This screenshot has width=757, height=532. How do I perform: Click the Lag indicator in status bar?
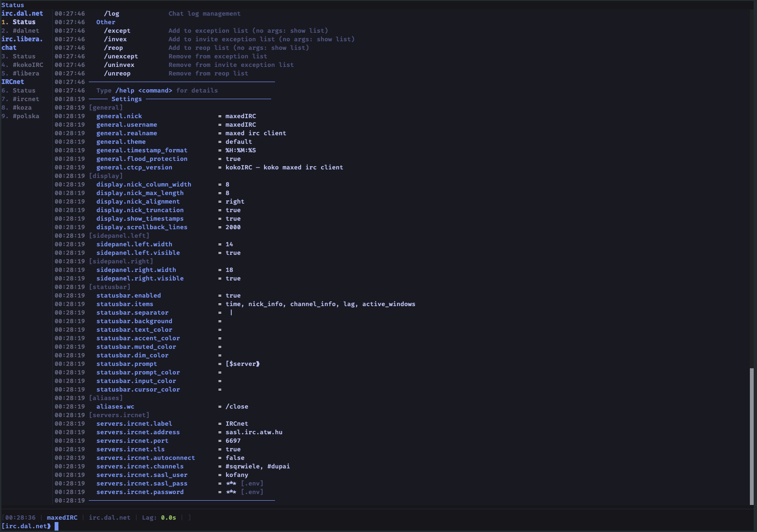tap(159, 518)
